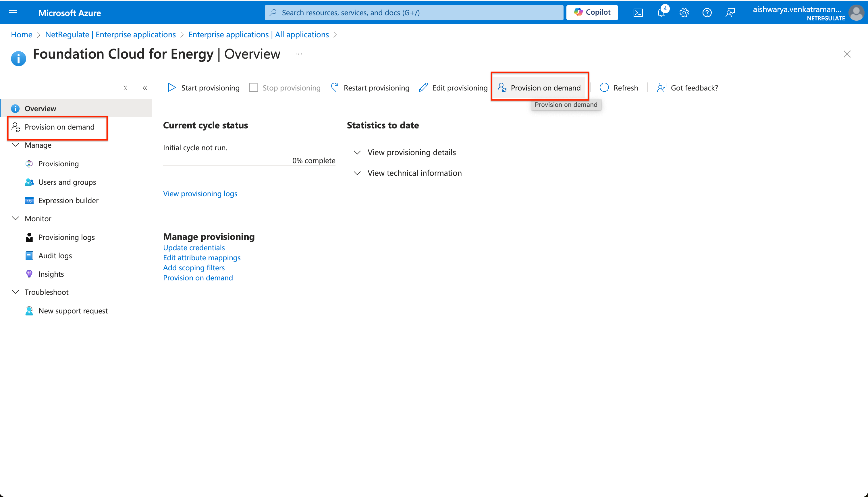This screenshot has height=497, width=868.
Task: Click the help question mark icon
Action: coord(707,13)
